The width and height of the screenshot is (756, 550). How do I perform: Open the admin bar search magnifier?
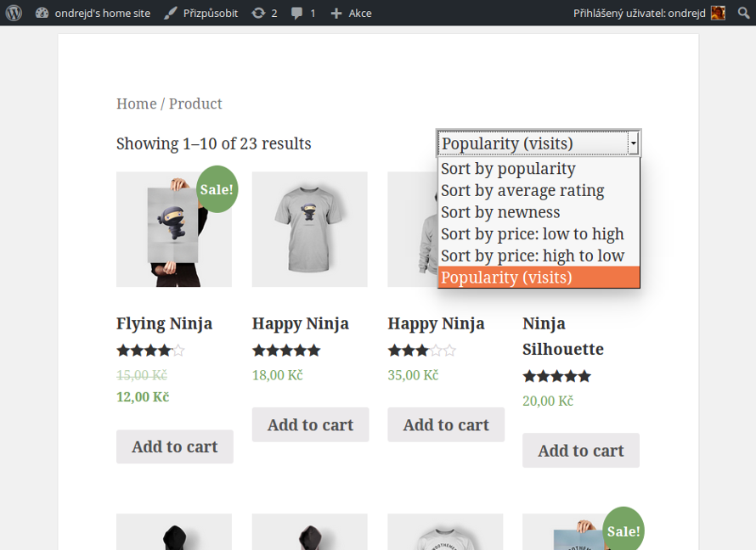point(744,13)
